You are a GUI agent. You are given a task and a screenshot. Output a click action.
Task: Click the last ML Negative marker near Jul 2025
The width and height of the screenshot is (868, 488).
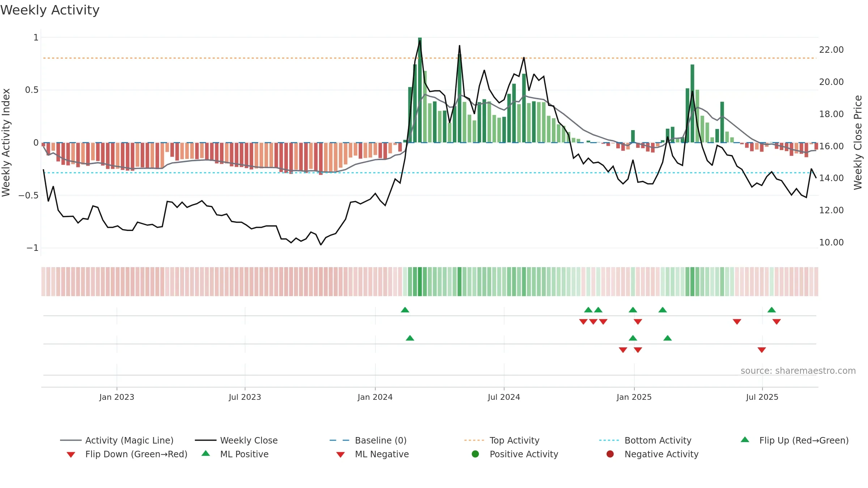click(762, 350)
